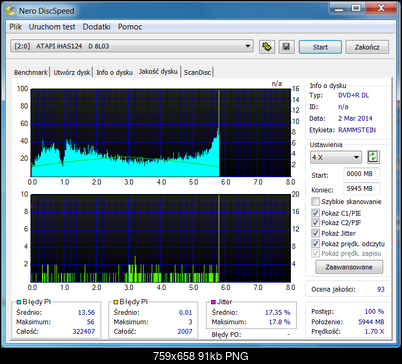Click the DVD+R DL type value

[354, 95]
